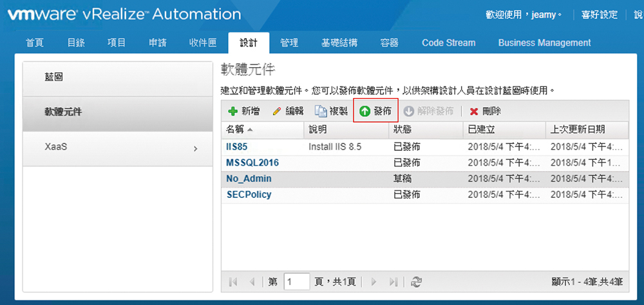Image resolution: width=644 pixels, height=305 pixels.
Task: Open the Code Stream tab
Action: click(448, 43)
